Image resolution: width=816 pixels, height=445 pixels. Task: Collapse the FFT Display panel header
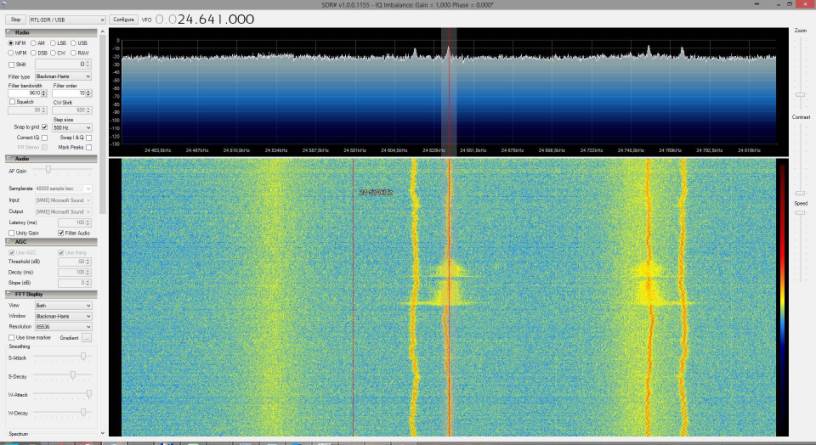tap(51, 294)
